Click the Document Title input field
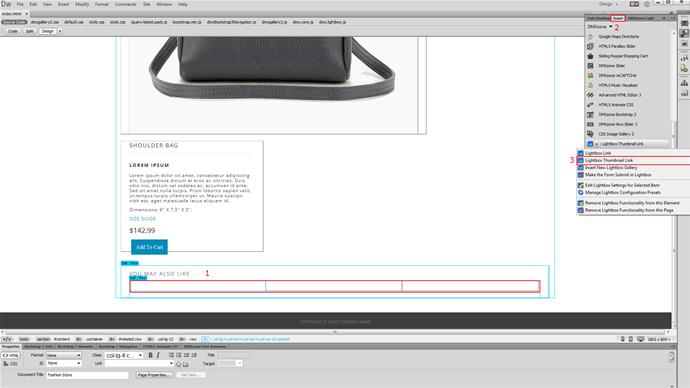This screenshot has height=388, width=690. click(x=88, y=375)
